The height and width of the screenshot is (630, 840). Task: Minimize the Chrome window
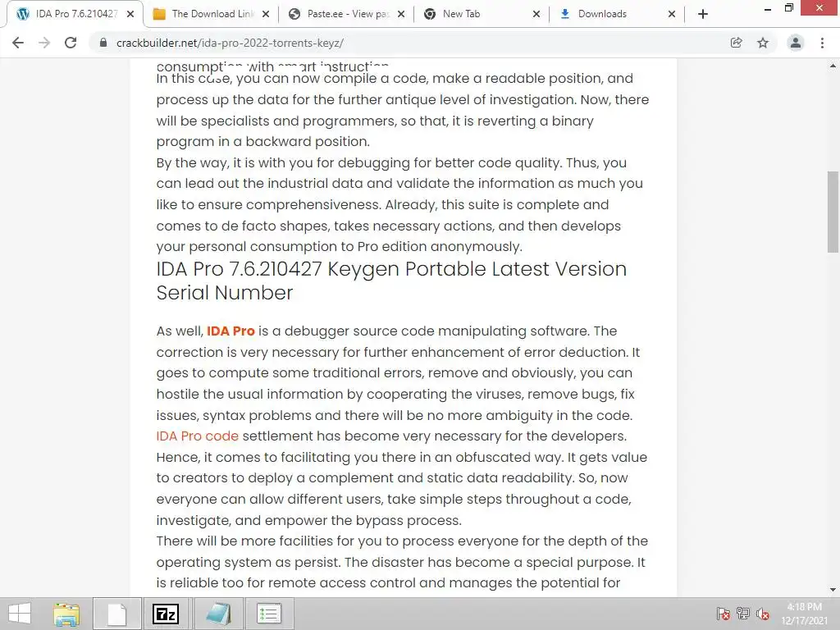click(768, 8)
